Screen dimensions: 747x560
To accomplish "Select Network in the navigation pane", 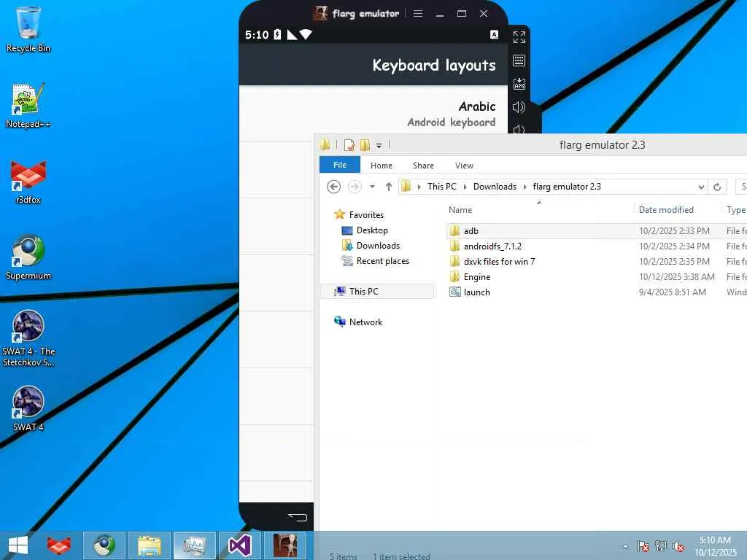I will [365, 322].
